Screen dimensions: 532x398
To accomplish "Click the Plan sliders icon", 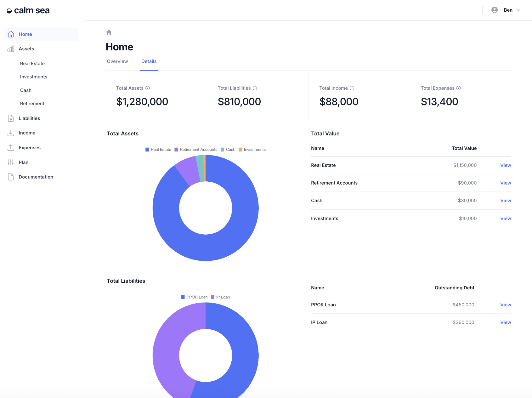I will tap(11, 162).
